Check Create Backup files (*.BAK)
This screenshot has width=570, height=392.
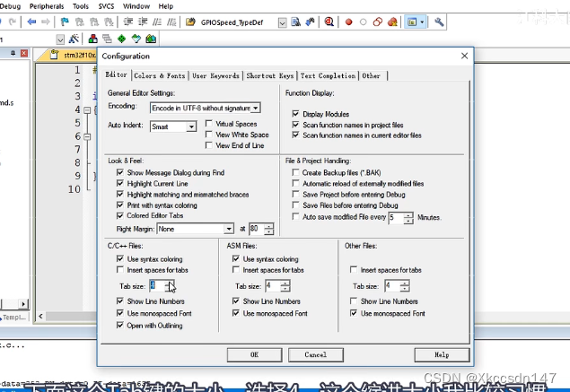[295, 172]
